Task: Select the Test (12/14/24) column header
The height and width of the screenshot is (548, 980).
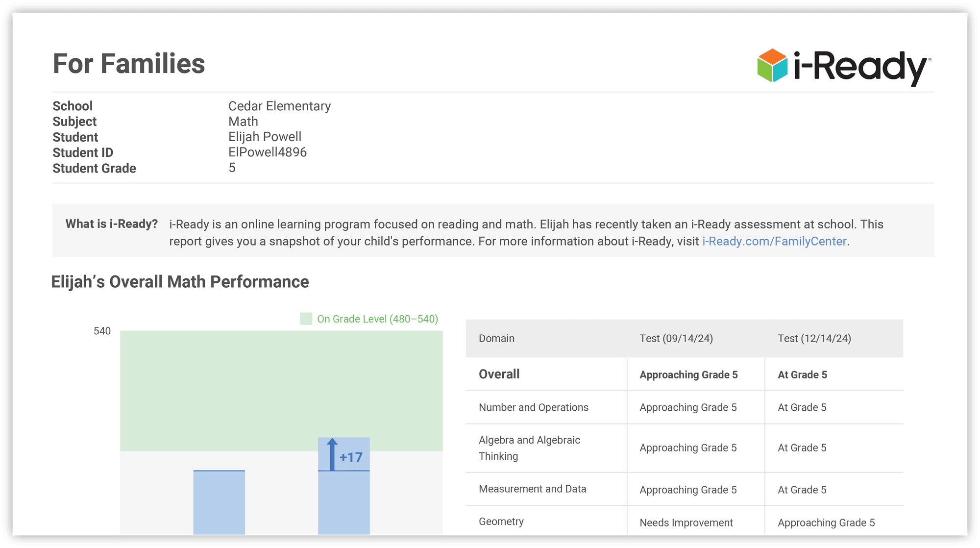Action: 814,338
